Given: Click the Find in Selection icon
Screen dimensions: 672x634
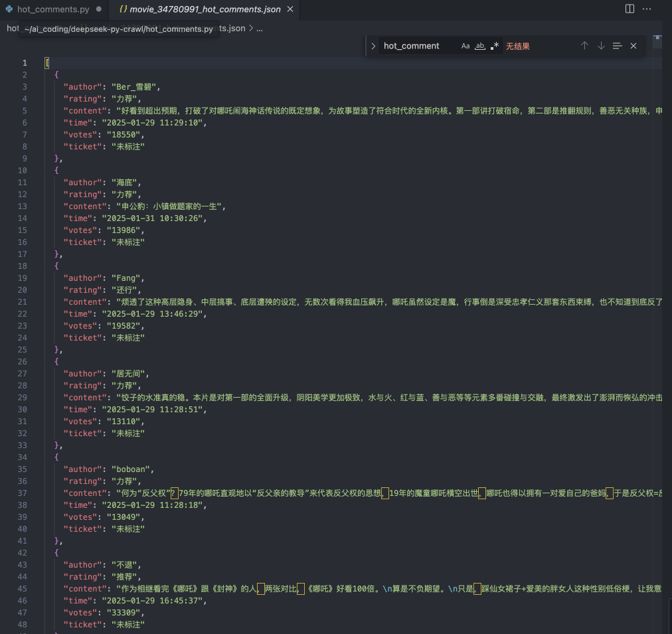Looking at the screenshot, I should click(x=618, y=46).
